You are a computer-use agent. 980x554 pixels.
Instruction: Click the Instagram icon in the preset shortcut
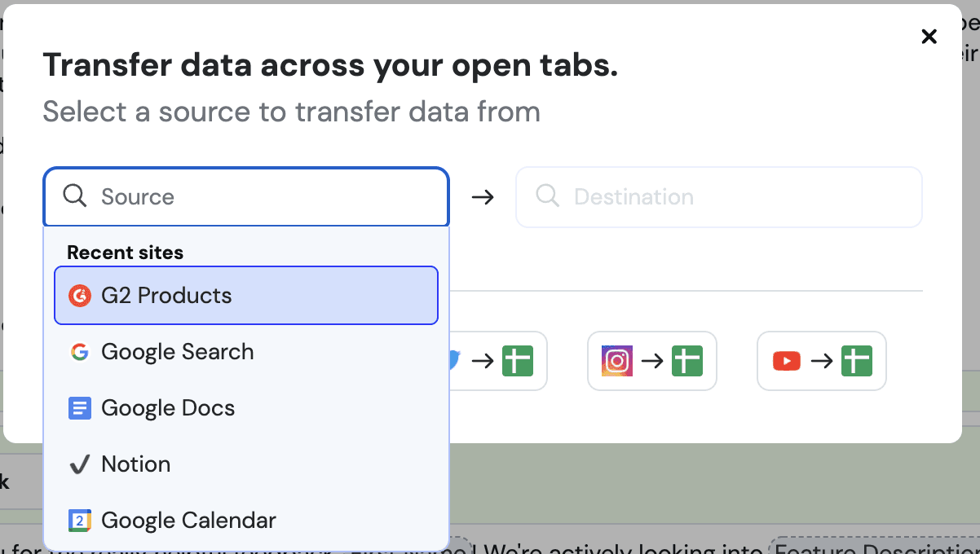click(x=617, y=361)
